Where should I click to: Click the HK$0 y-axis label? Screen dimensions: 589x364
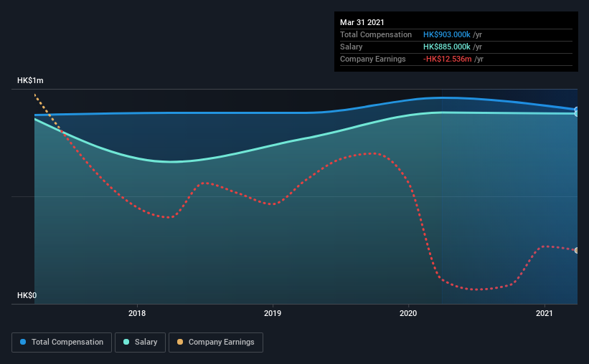[x=27, y=295]
